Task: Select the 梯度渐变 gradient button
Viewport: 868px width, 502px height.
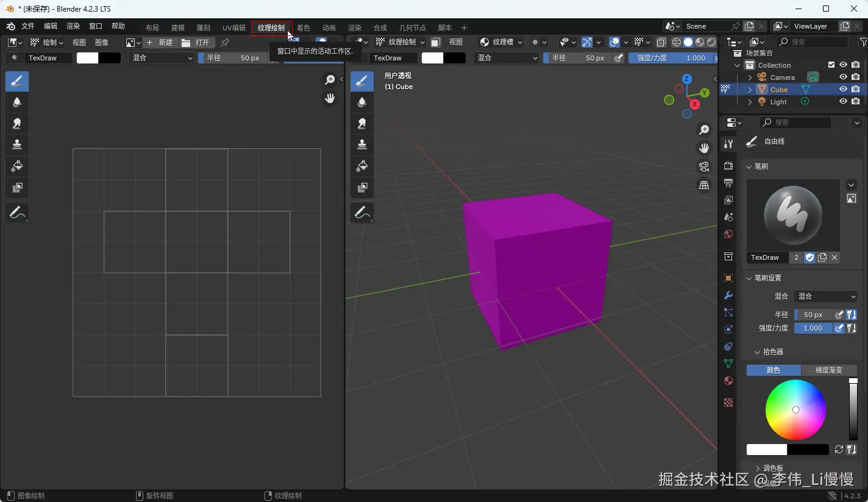Action: pyautogui.click(x=829, y=370)
